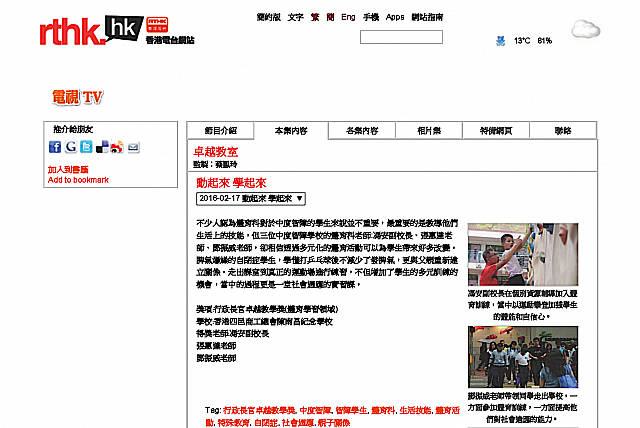Share via the Google icon
Screen dimensions: 640x428
[71, 147]
